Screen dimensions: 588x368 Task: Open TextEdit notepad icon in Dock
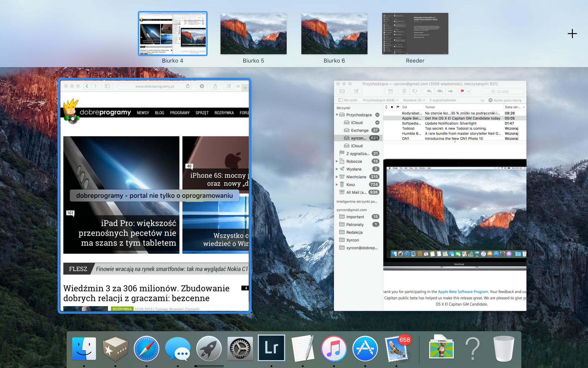click(x=303, y=348)
